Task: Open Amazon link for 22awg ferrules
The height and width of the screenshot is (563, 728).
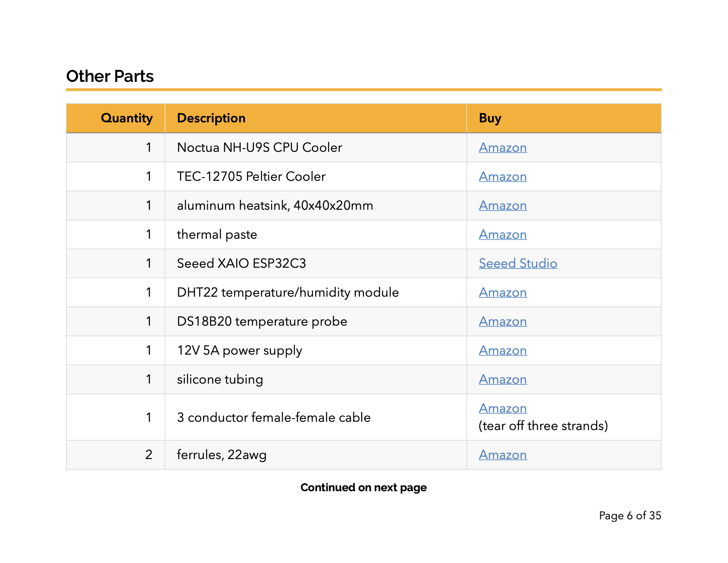Action: (x=503, y=455)
